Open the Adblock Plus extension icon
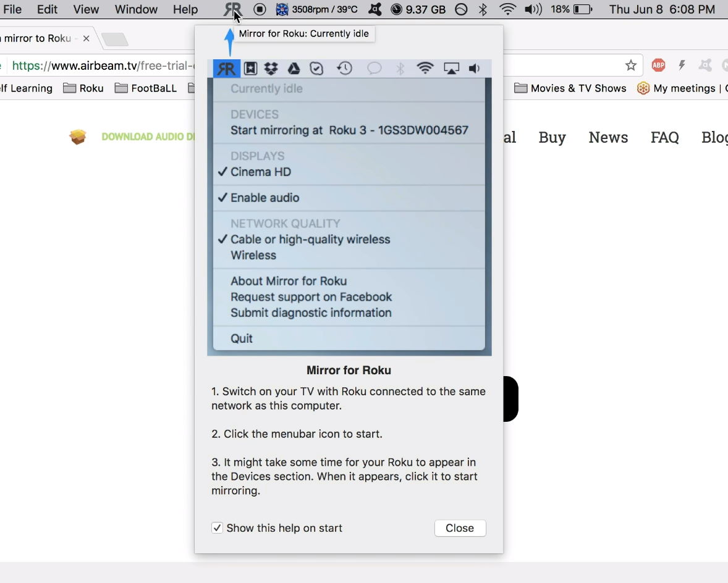 pos(658,65)
